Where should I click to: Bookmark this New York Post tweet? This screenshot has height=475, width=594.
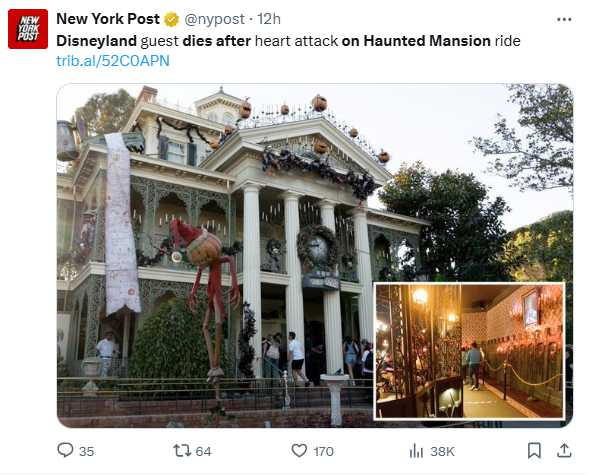coord(534,450)
